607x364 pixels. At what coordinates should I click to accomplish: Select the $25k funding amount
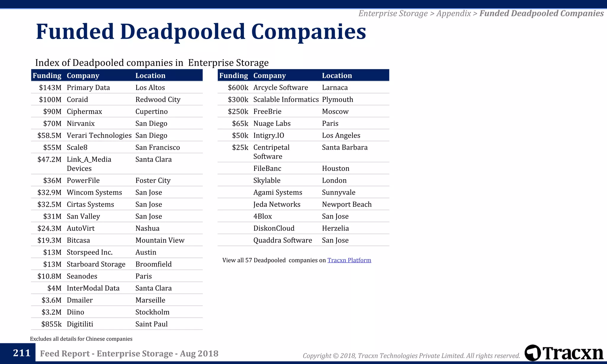tap(240, 147)
